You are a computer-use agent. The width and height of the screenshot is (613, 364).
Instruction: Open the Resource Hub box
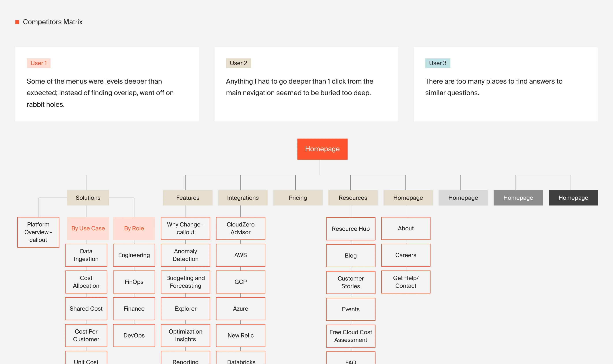pyautogui.click(x=351, y=229)
